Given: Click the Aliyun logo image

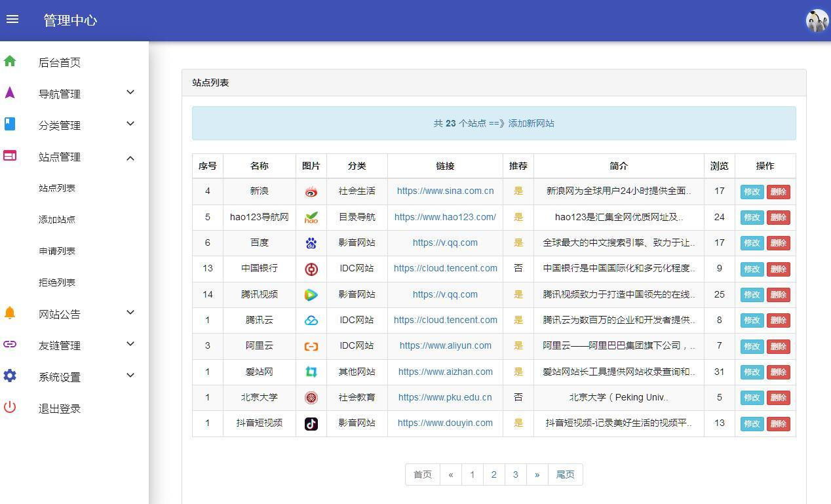Looking at the screenshot, I should (311, 346).
